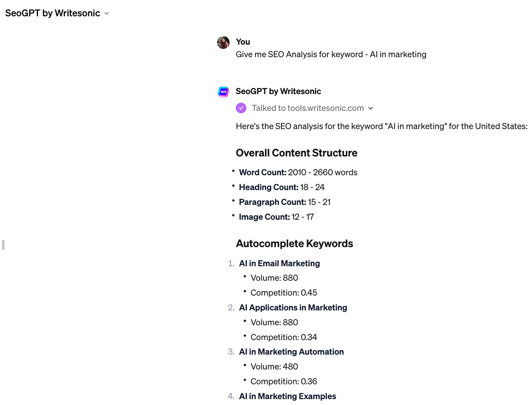Click the SeoGPT by Writesonic responder name

(278, 91)
